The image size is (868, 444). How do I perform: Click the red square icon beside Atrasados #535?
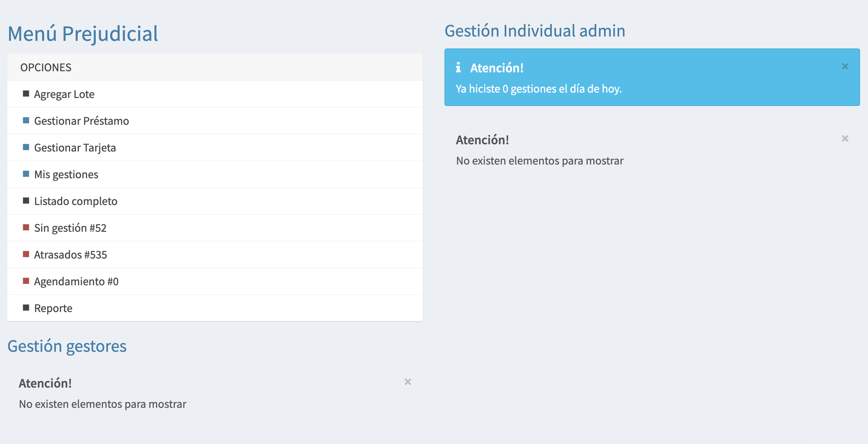[26, 255]
